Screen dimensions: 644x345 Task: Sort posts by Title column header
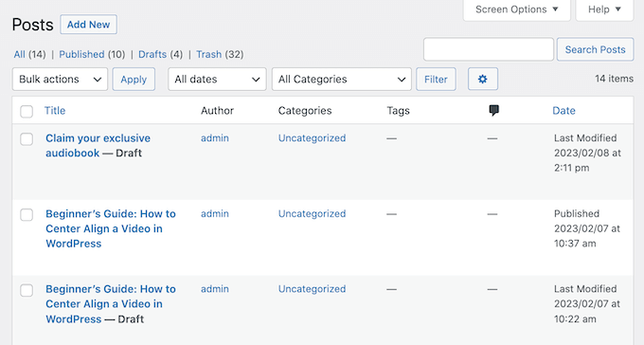[55, 111]
